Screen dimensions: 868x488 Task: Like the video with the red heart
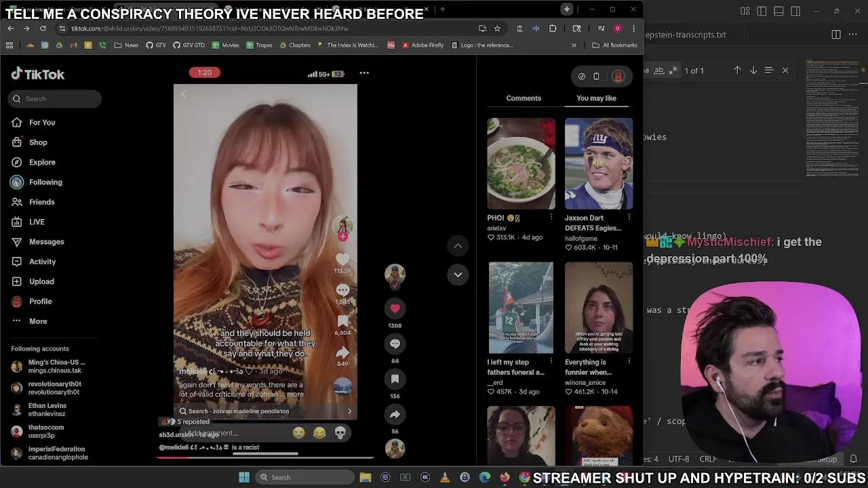[x=395, y=308]
